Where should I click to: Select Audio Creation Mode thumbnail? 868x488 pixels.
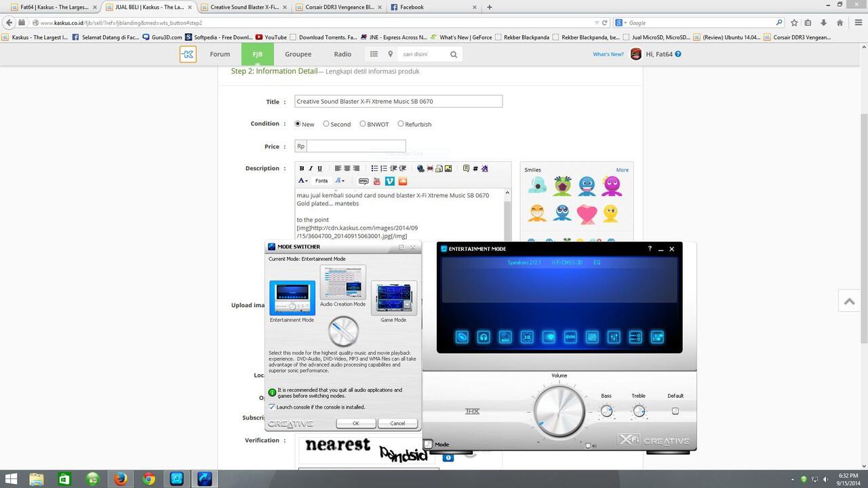[343, 282]
